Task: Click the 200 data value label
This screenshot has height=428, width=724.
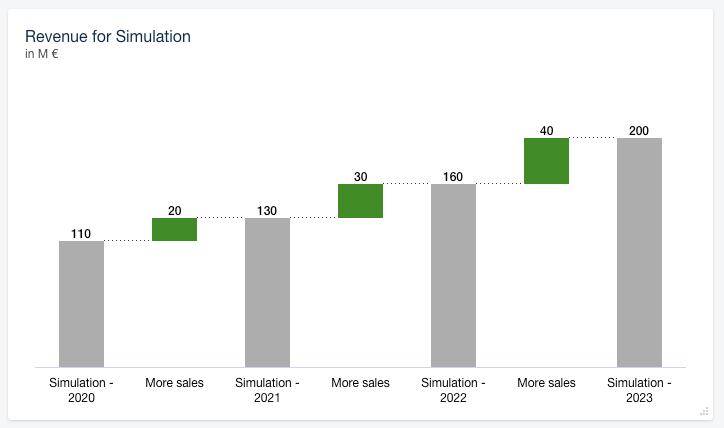Action: point(639,131)
